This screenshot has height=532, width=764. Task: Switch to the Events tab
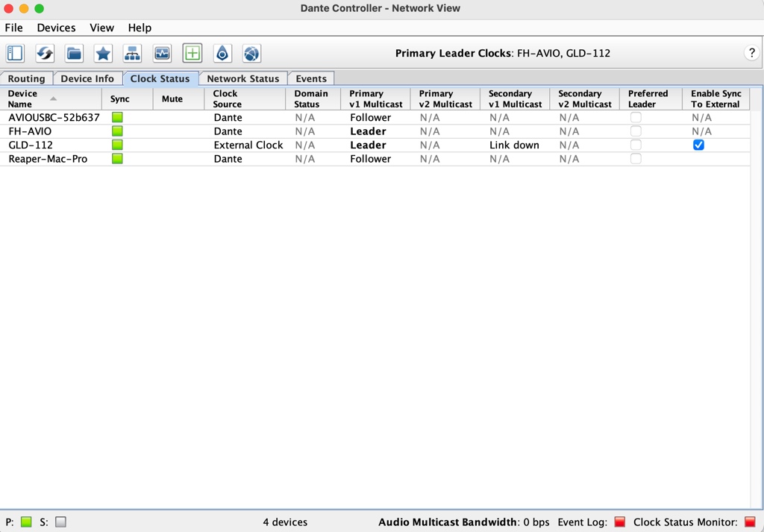pyautogui.click(x=311, y=78)
